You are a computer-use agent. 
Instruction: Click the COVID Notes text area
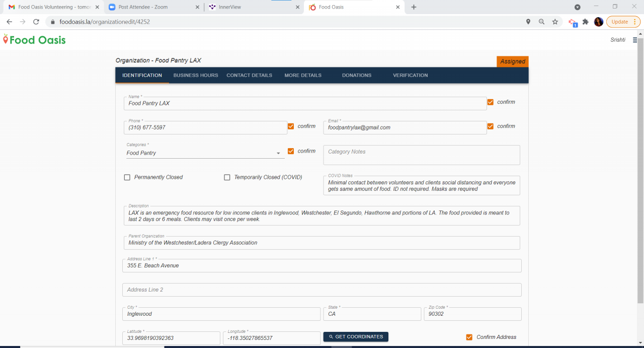pos(422,185)
